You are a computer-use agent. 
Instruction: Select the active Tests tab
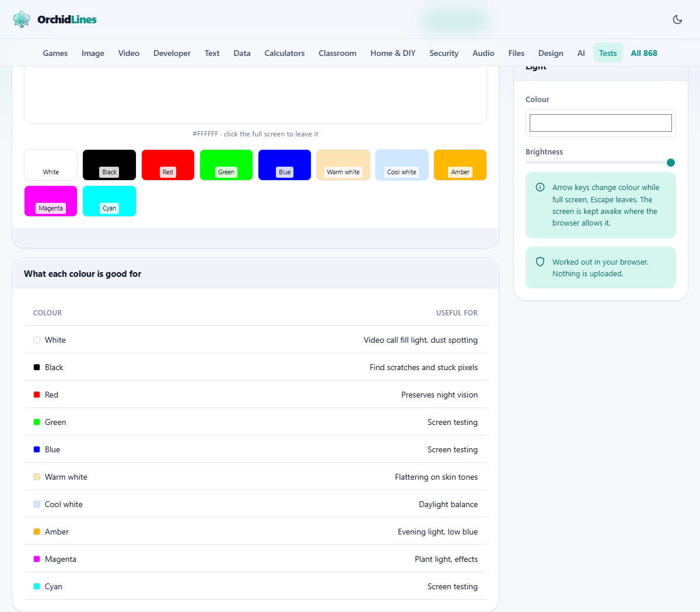click(x=608, y=53)
